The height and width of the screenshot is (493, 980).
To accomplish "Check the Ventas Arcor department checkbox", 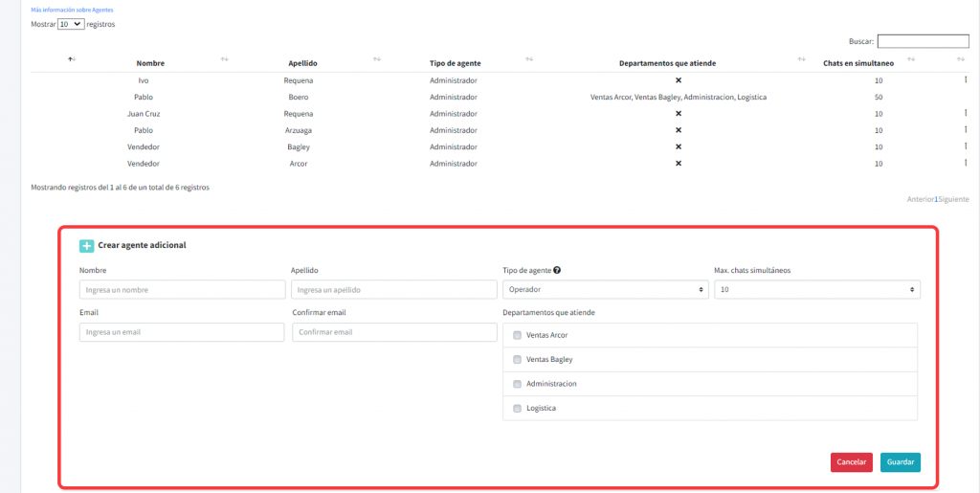I will (x=518, y=335).
